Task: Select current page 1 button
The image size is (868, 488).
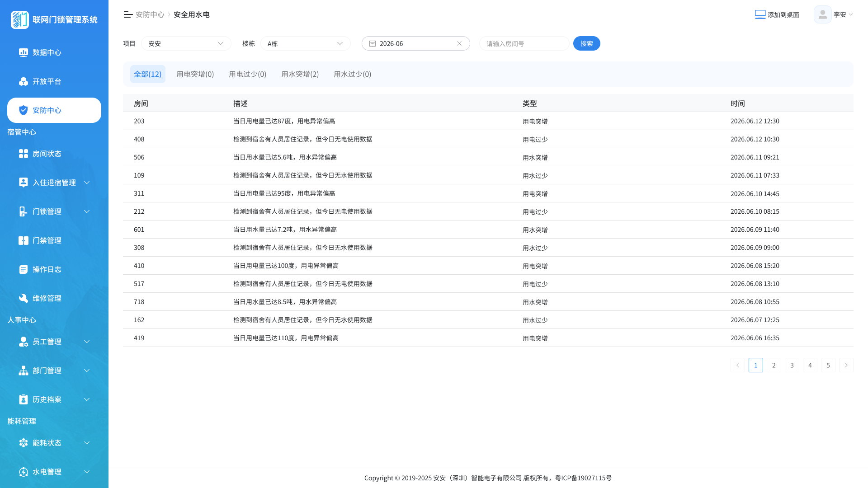Action: (756, 365)
